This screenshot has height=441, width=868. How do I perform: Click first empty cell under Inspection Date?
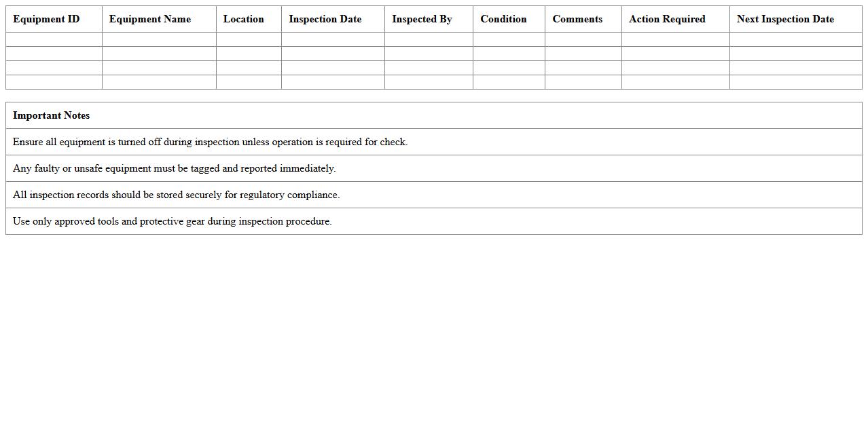[x=333, y=39]
